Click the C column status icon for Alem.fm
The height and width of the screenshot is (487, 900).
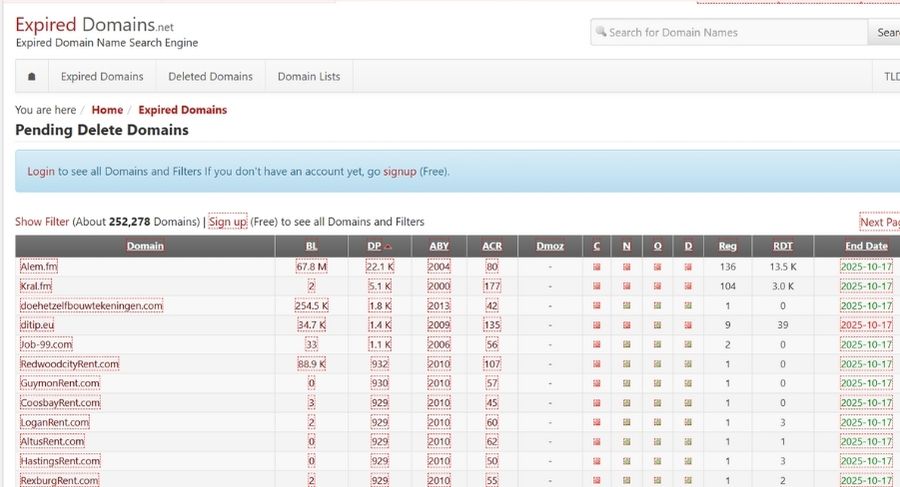(597, 267)
